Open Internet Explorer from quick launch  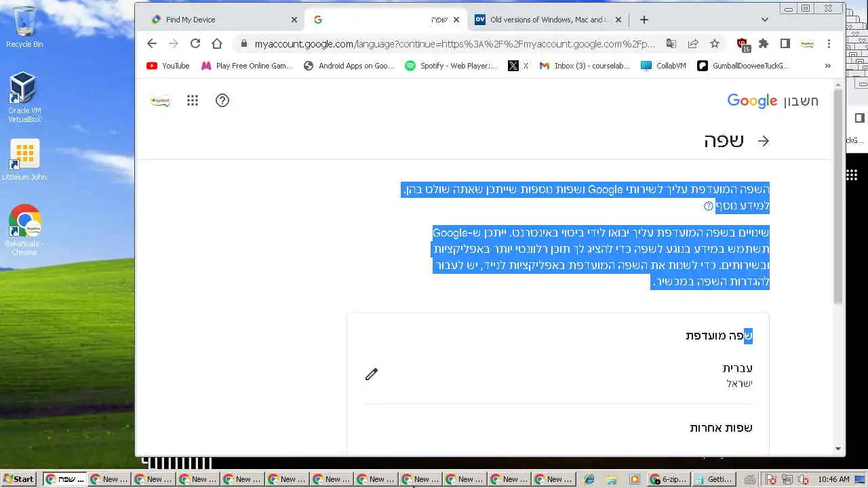(589, 479)
